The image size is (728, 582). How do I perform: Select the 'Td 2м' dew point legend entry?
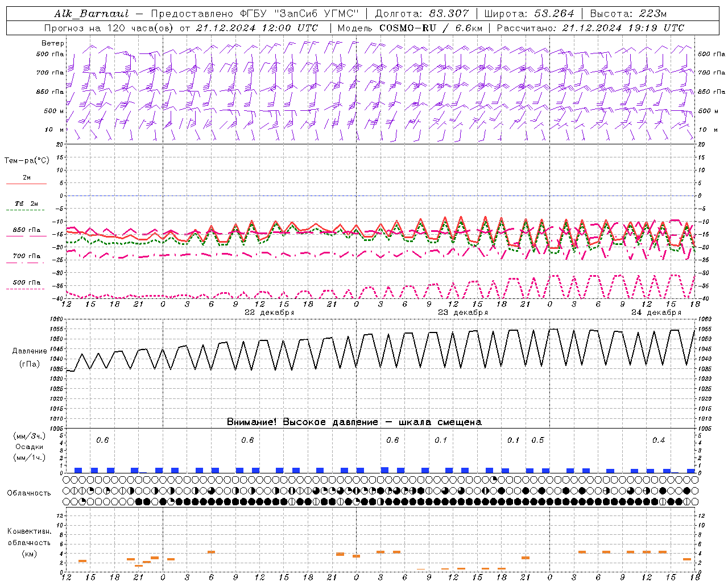27,203
